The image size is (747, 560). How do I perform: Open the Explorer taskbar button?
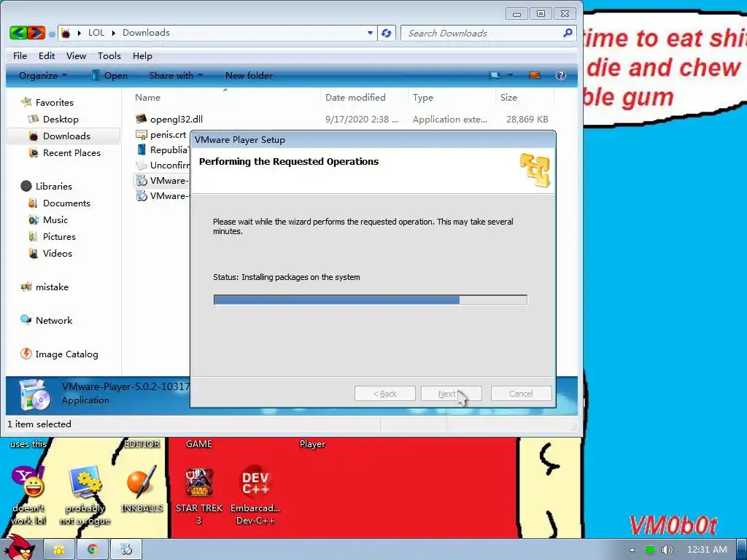58,550
